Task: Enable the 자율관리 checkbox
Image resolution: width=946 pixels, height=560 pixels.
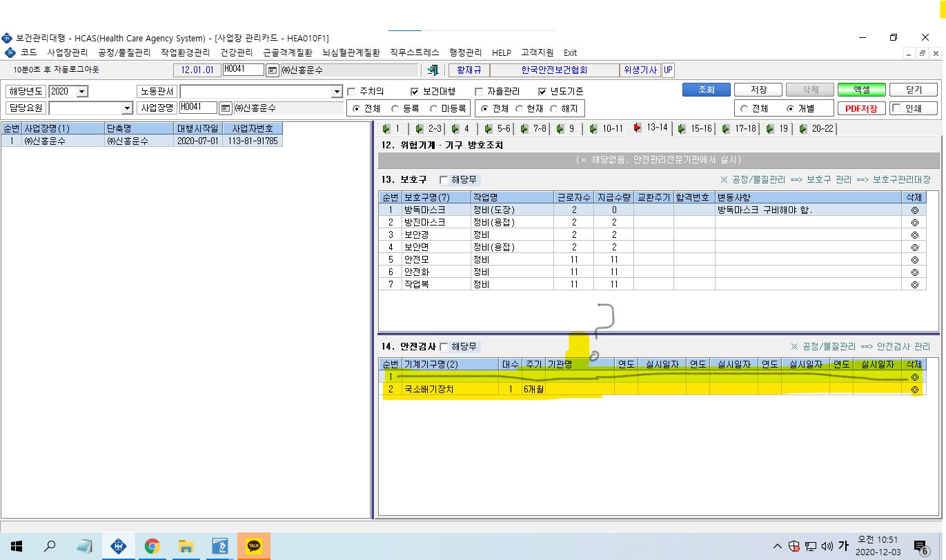Action: pos(480,91)
